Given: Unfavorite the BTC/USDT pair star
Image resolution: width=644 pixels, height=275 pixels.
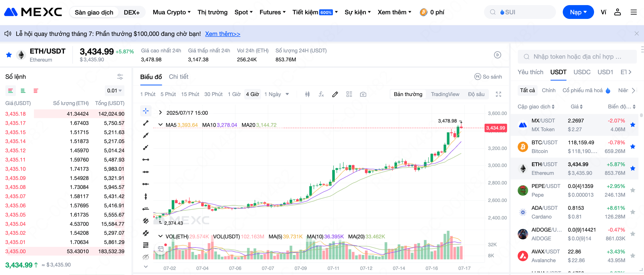Looking at the screenshot, I should [633, 146].
